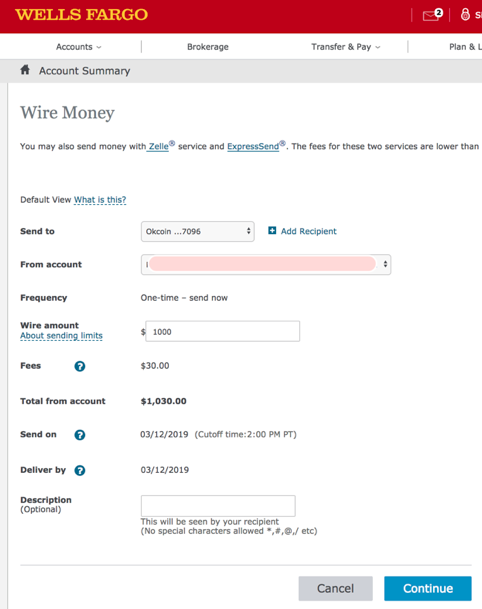Expand the Transfer & Pay menu
The height and width of the screenshot is (609, 482).
[346, 47]
